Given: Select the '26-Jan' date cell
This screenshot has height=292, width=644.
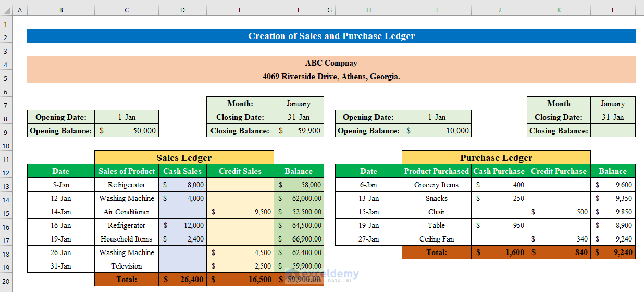Looking at the screenshot, I should pyautogui.click(x=61, y=252).
